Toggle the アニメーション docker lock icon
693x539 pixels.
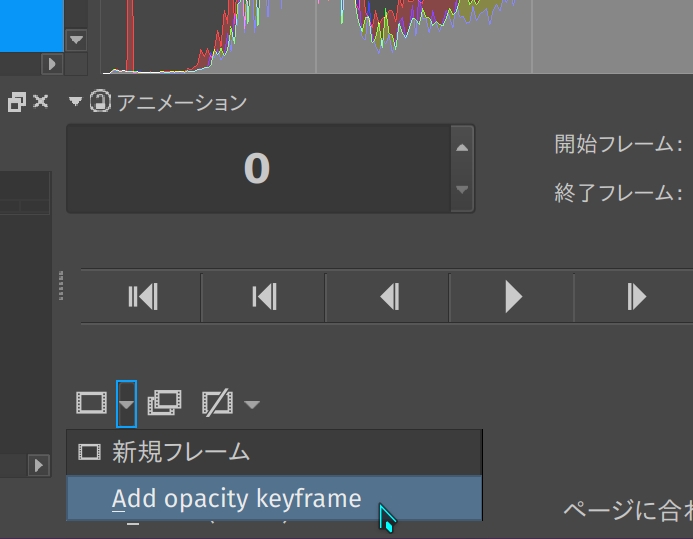[x=100, y=101]
